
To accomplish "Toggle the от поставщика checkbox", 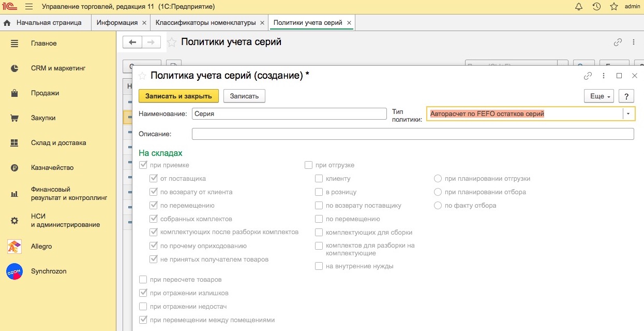I will click(x=153, y=179).
